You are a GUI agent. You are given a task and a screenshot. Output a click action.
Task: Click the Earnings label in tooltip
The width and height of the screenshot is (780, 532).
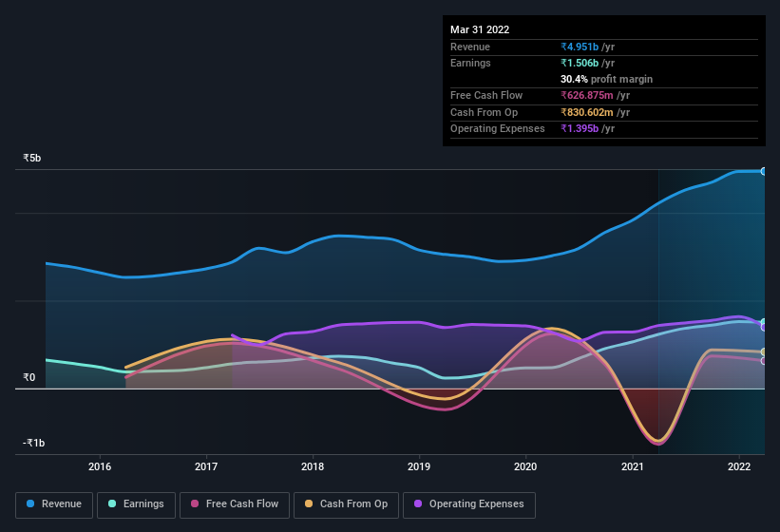(470, 63)
